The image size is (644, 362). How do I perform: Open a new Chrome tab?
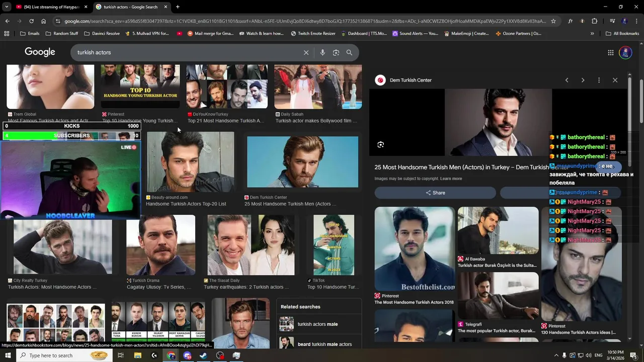[178, 7]
